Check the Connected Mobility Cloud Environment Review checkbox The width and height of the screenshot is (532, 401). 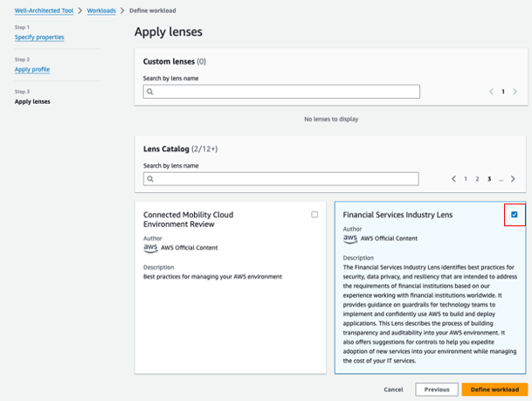point(314,214)
